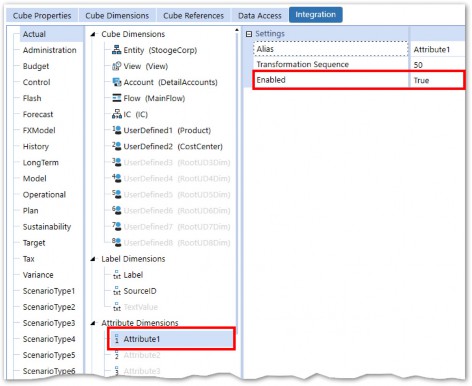The height and width of the screenshot is (386, 472).
Task: Click the UserDefined8 dimension icon
Action: tap(117, 243)
